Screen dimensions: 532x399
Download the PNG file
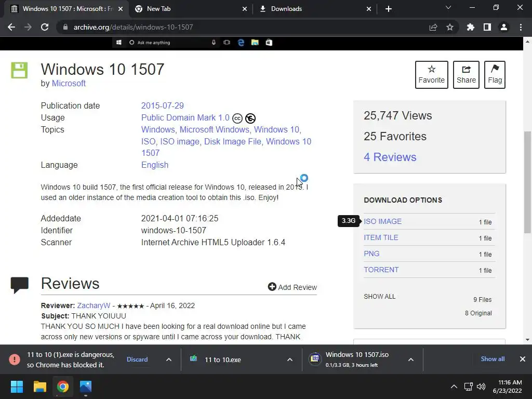pyautogui.click(x=371, y=254)
